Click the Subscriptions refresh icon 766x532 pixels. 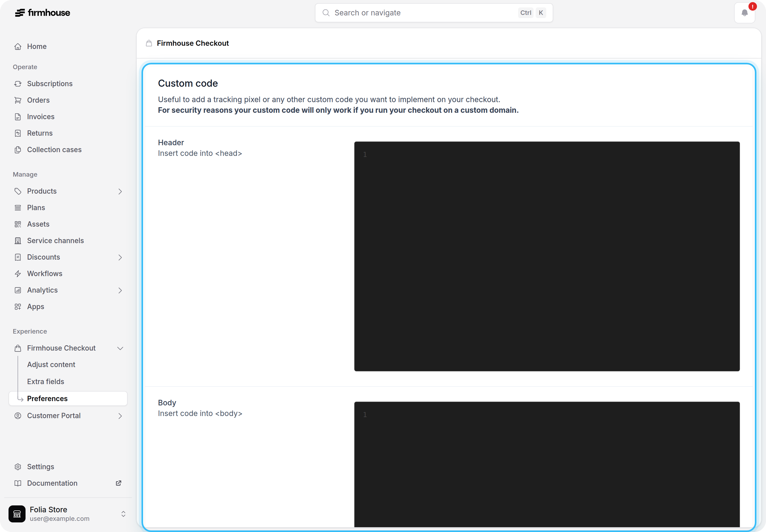(18, 84)
